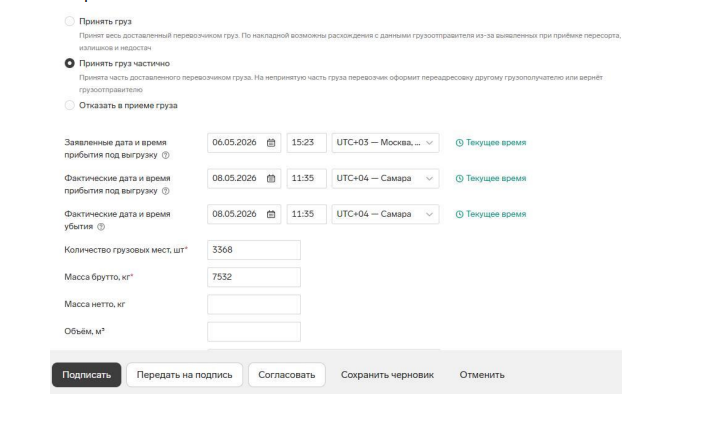The image size is (702, 442).
Task: Click 'Количество грузовых мест' field with 3368
Action: pyautogui.click(x=254, y=250)
